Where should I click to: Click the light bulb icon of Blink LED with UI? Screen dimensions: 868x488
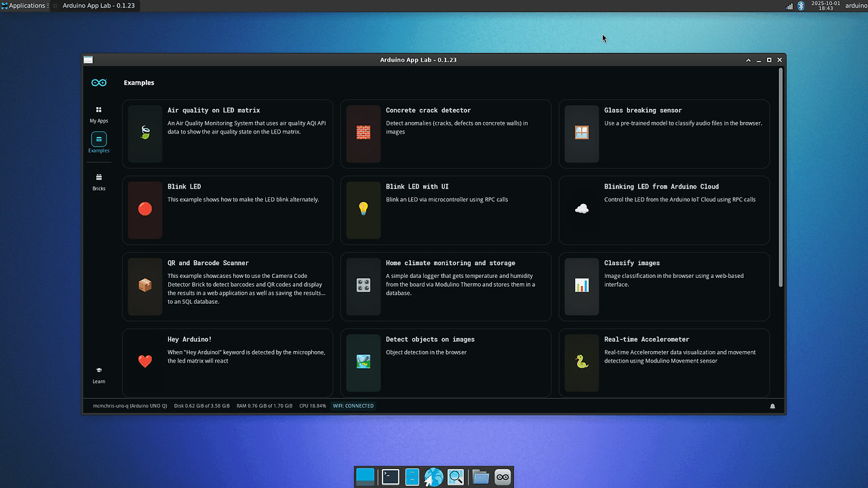click(x=363, y=209)
